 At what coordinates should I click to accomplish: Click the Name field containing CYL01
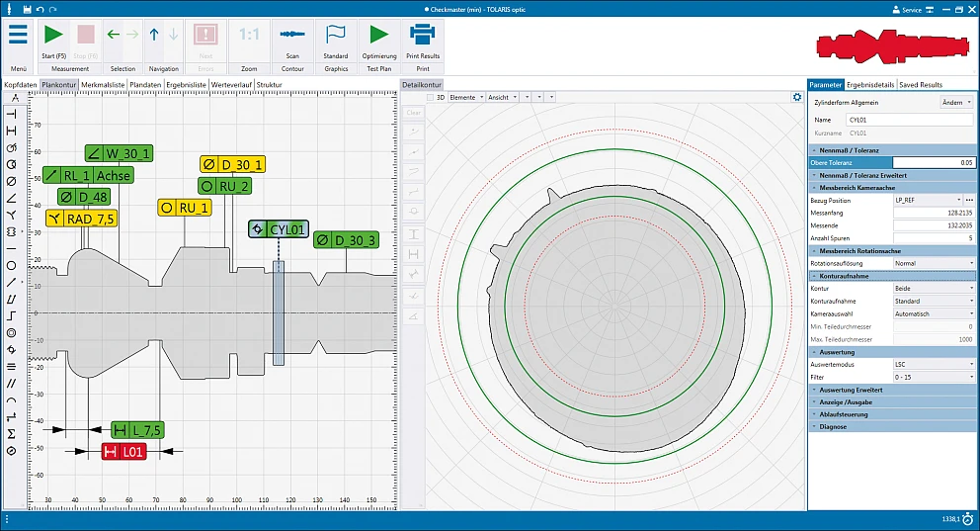pyautogui.click(x=910, y=120)
